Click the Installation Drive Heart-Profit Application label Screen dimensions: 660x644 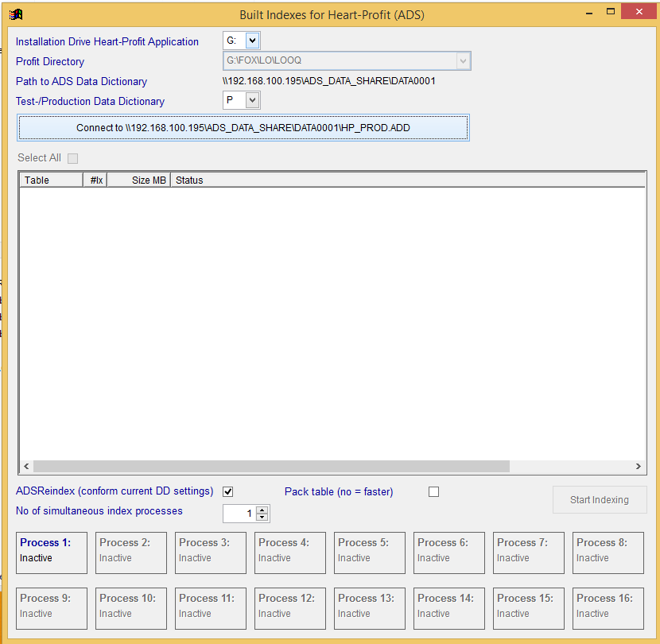pos(107,41)
